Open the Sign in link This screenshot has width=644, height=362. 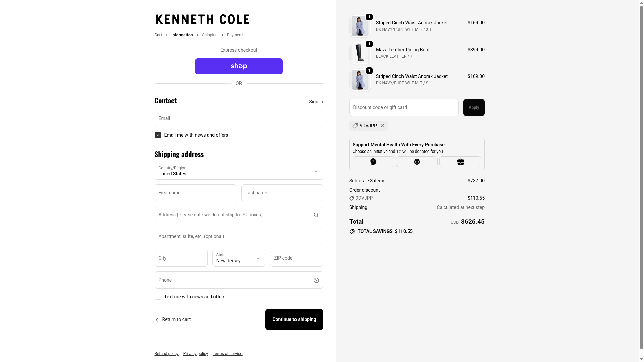point(316,102)
